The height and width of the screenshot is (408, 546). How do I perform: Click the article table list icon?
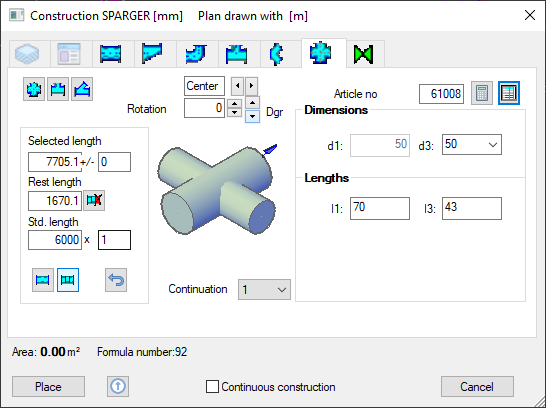click(509, 93)
